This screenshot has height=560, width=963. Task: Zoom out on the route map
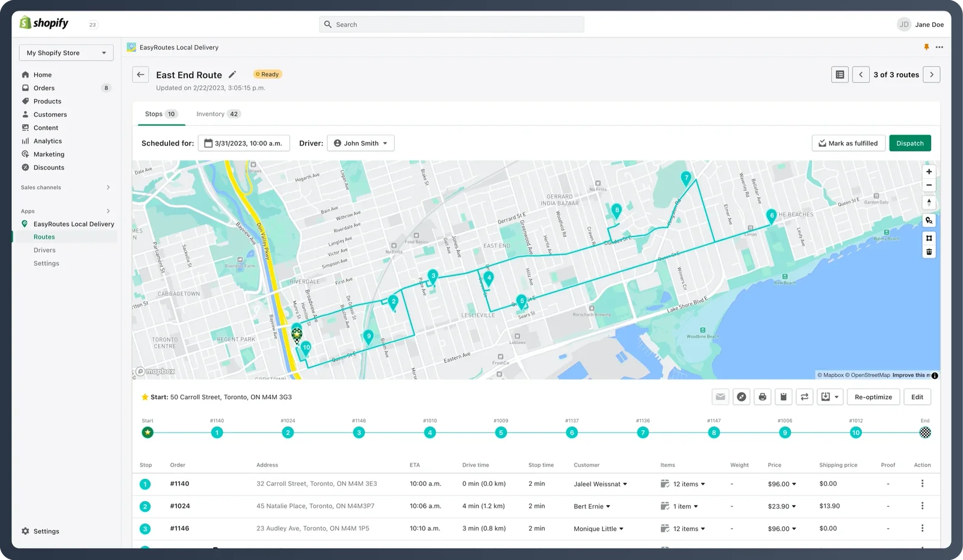click(929, 185)
